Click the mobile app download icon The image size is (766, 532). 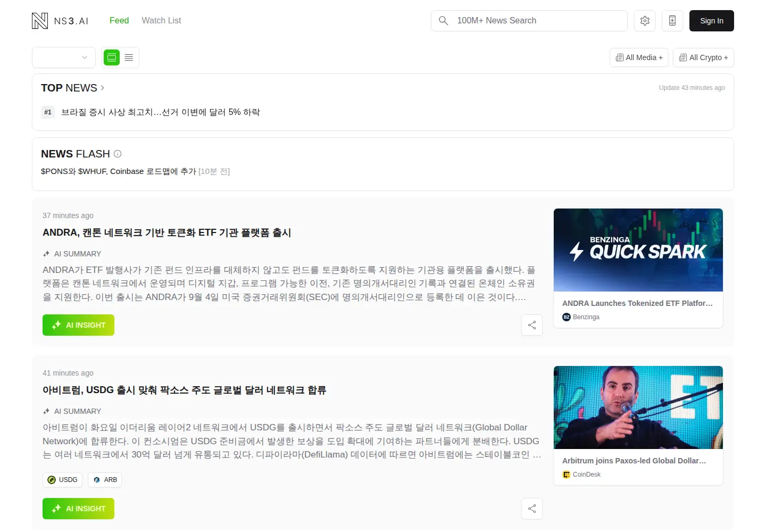[x=672, y=21]
